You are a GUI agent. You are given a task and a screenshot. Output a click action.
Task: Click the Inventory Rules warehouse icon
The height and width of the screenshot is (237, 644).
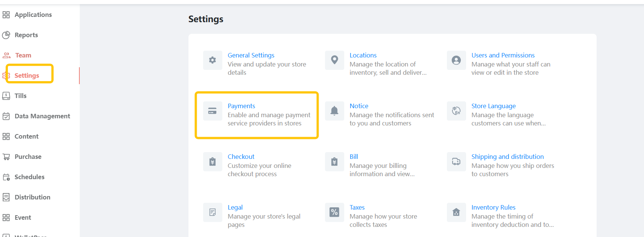(x=456, y=212)
